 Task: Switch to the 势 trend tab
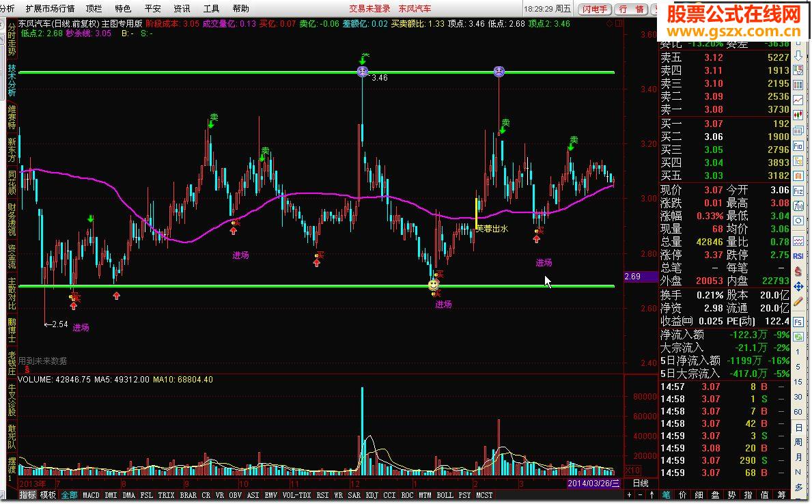(731, 495)
